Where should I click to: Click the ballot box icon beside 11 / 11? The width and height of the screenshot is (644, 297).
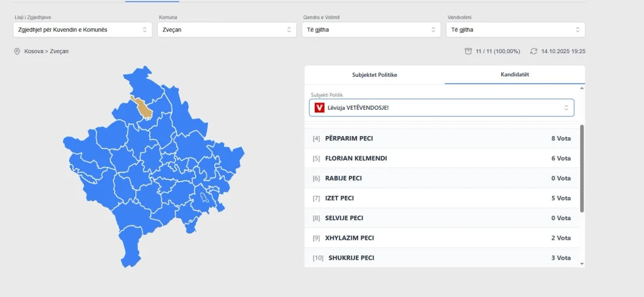(468, 51)
